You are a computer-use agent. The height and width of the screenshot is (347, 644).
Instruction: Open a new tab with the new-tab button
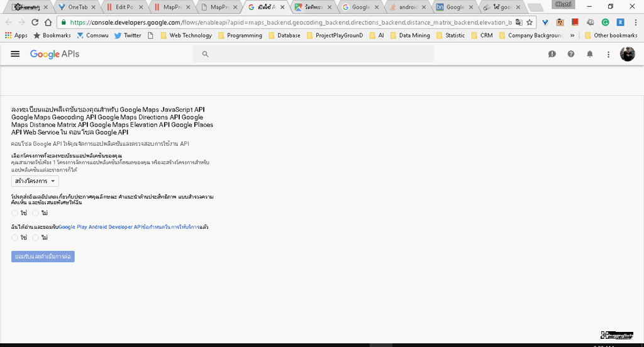pos(535,7)
